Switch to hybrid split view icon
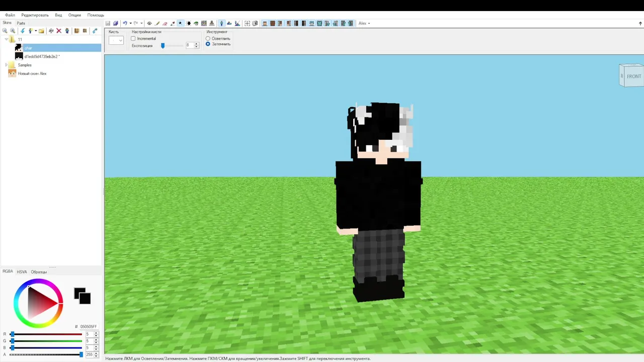This screenshot has height=362, width=644. tap(237, 23)
